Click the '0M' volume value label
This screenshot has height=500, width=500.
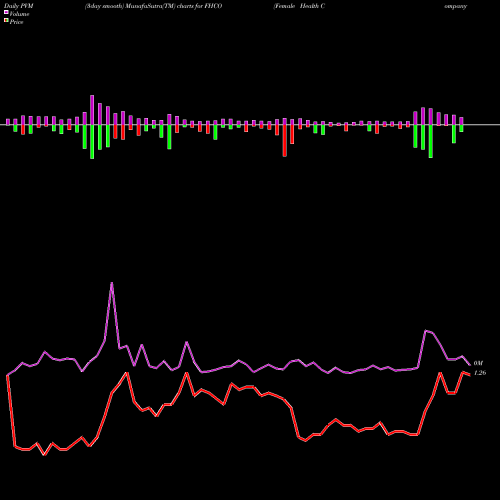click(x=478, y=363)
